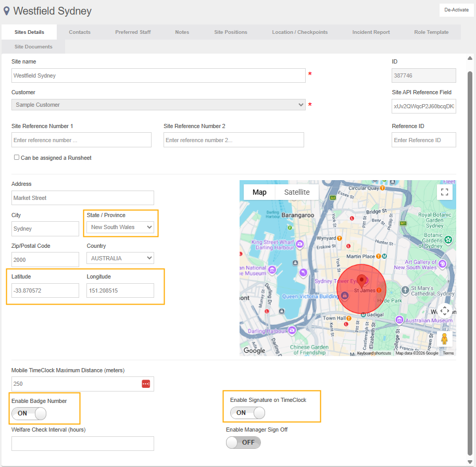Click the Reference ID field
This screenshot has height=467, width=476.
(424, 140)
